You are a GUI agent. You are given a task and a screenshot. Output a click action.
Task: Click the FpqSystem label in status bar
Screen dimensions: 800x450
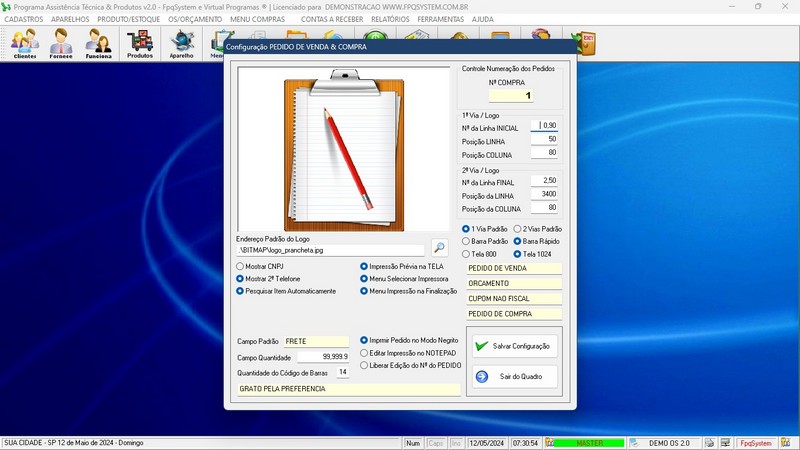[756, 443]
